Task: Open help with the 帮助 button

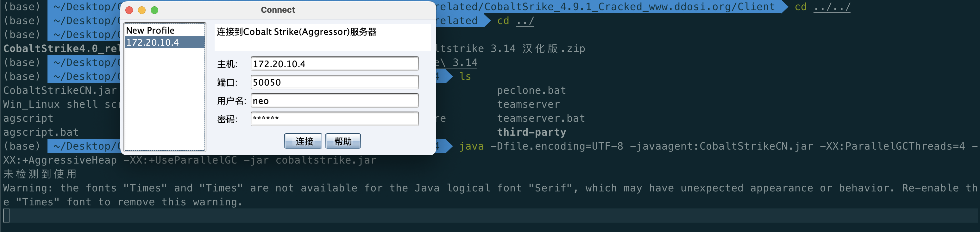Action: point(343,141)
